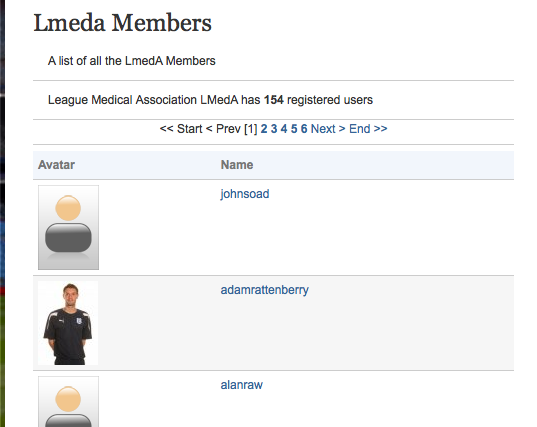Click the End >> pagination link
Screen dimensions: 537x427
[x=368, y=129]
